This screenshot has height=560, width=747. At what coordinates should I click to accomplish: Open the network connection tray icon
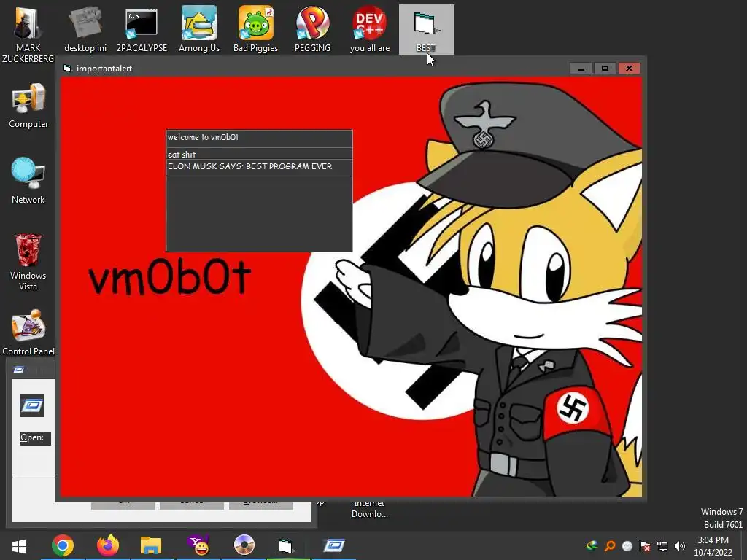click(x=662, y=545)
